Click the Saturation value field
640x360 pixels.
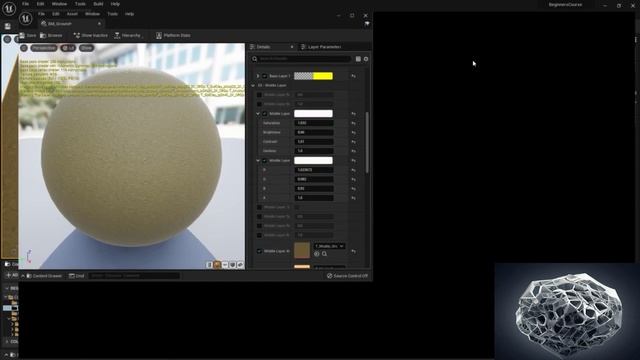pos(313,123)
